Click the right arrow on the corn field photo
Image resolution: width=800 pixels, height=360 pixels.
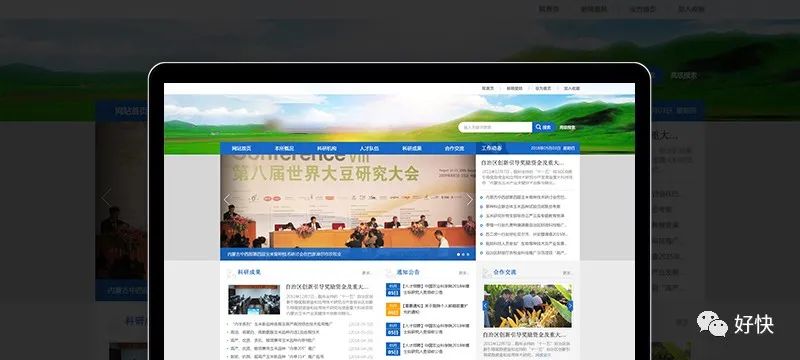point(570,305)
